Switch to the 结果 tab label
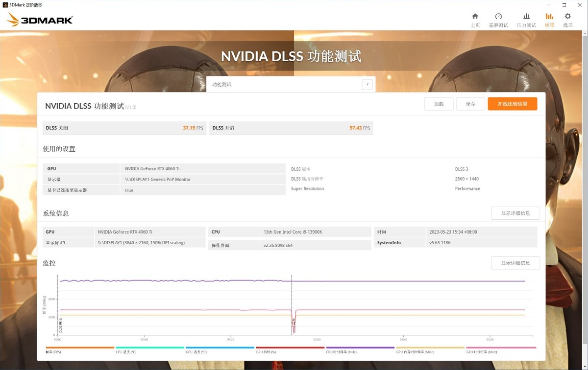 tap(549, 24)
